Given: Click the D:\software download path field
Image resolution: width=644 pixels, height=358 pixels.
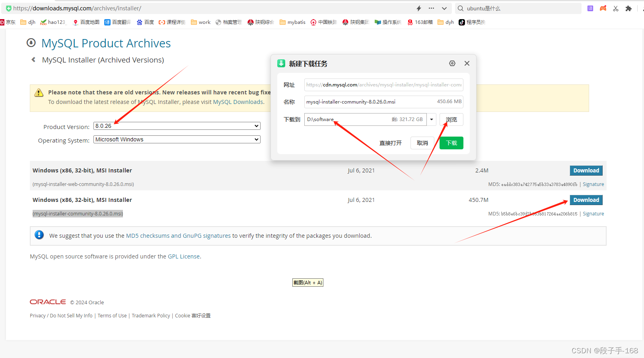Looking at the screenshot, I should pyautogui.click(x=365, y=119).
